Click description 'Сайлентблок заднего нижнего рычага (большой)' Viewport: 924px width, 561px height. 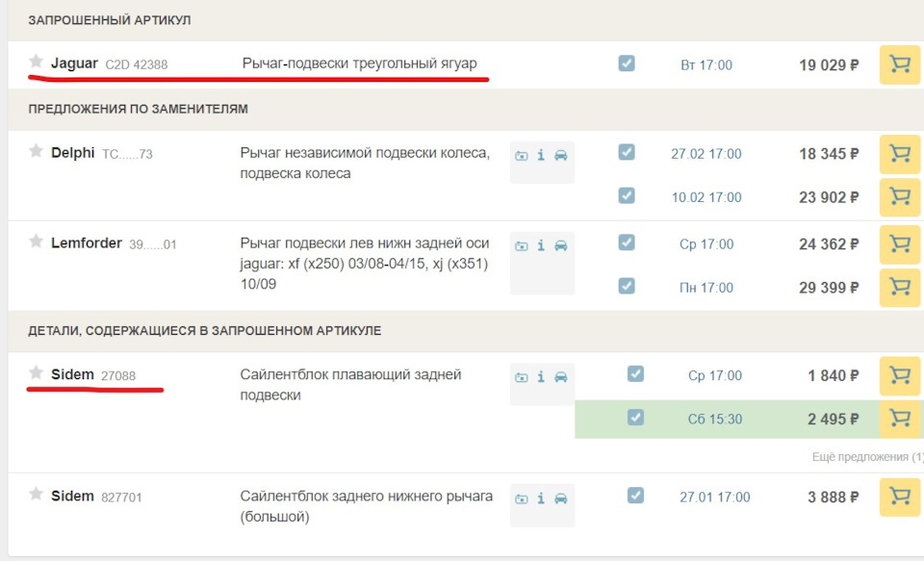(366, 506)
